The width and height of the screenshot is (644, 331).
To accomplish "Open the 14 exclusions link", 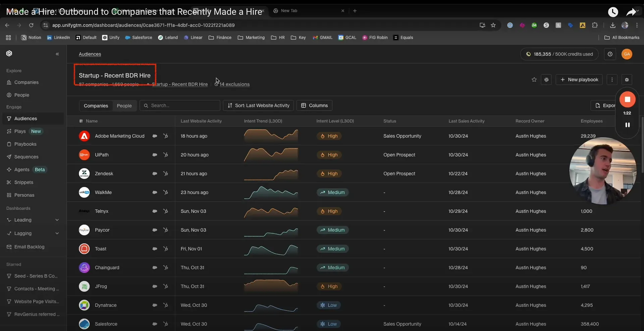I will [234, 85].
